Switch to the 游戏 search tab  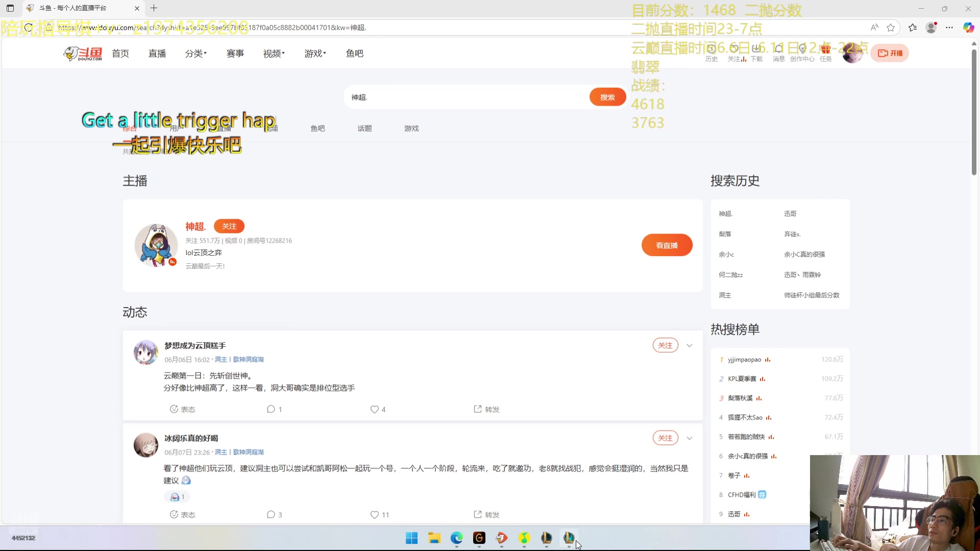[x=411, y=129]
